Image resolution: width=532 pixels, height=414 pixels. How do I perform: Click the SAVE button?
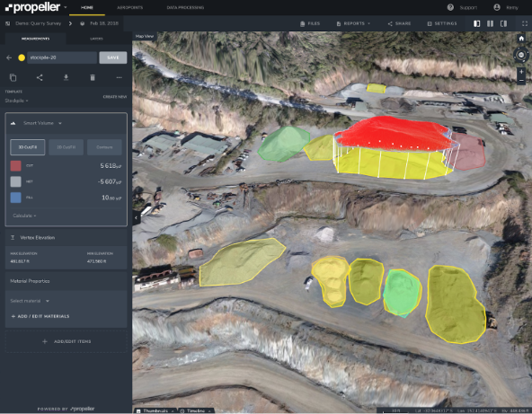click(x=113, y=57)
